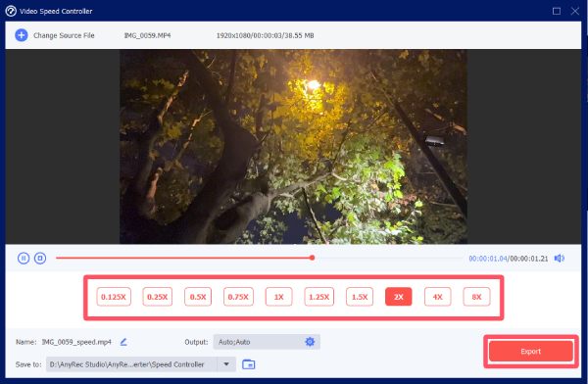Image resolution: width=588 pixels, height=384 pixels.
Task: Stop the video playback
Action: [x=40, y=259]
